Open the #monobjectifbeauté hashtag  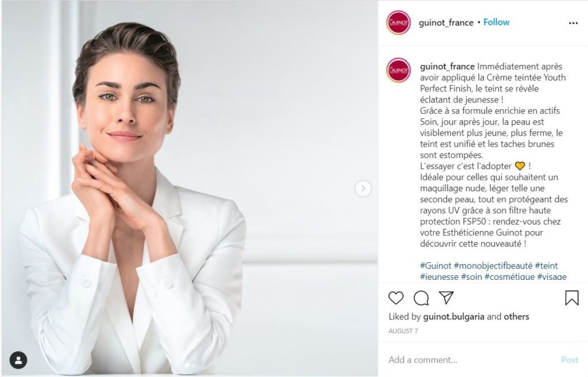click(x=493, y=266)
